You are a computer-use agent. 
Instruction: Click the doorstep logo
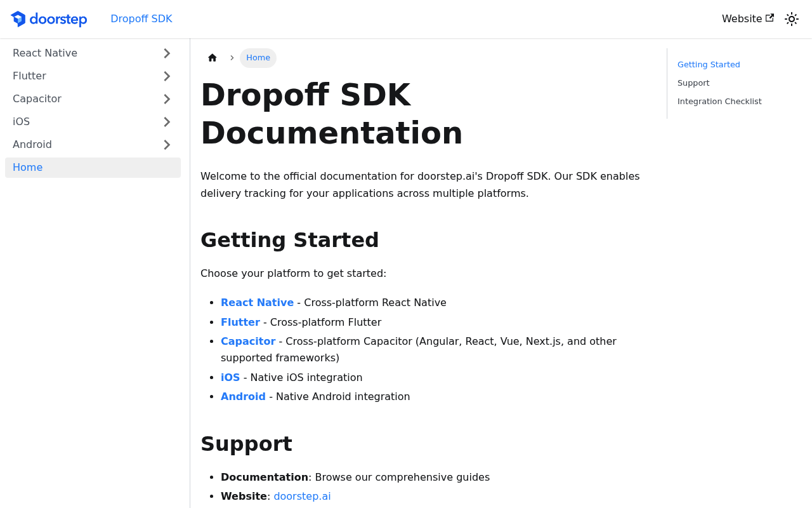pos(49,19)
